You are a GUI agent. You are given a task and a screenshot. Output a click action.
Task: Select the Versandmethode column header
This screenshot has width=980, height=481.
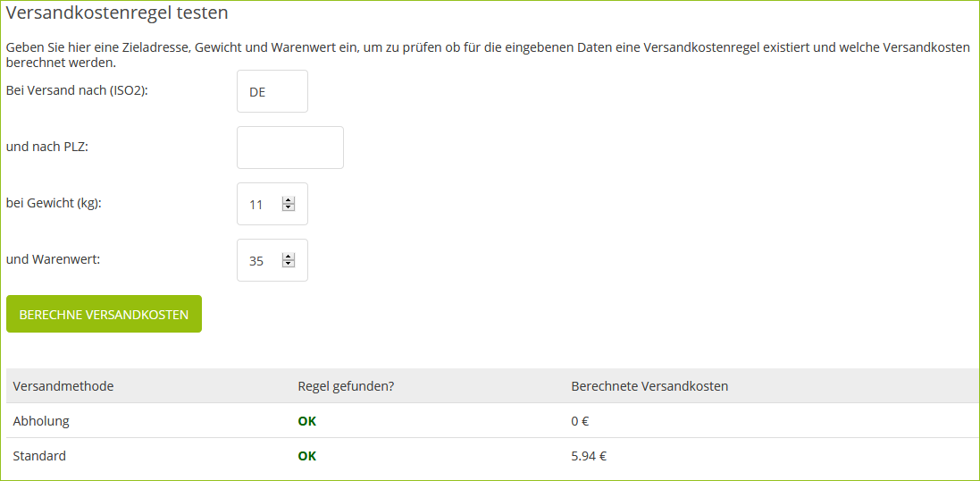(x=63, y=386)
